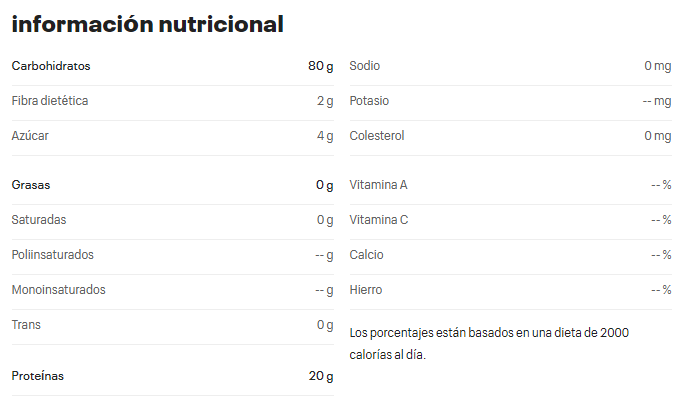This screenshot has width=695, height=406.
Task: Select the Poliinsaturados label
Action: tap(52, 255)
